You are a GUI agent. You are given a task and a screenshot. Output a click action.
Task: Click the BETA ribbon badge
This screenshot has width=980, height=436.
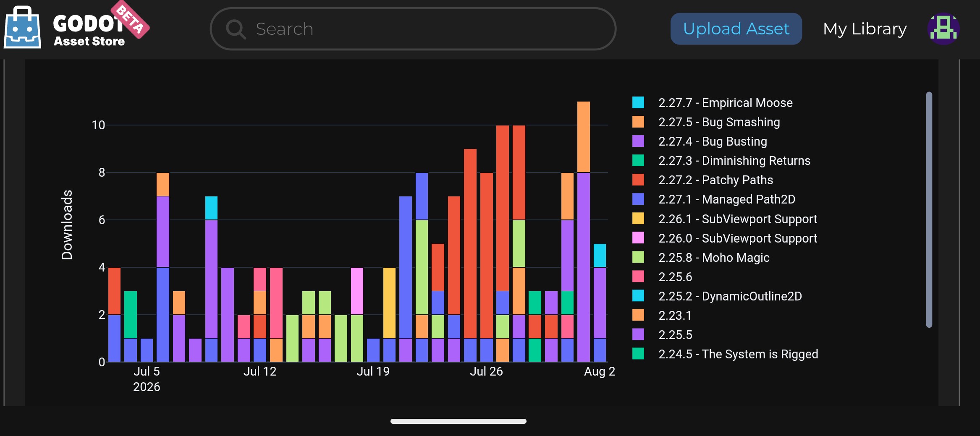click(x=130, y=19)
